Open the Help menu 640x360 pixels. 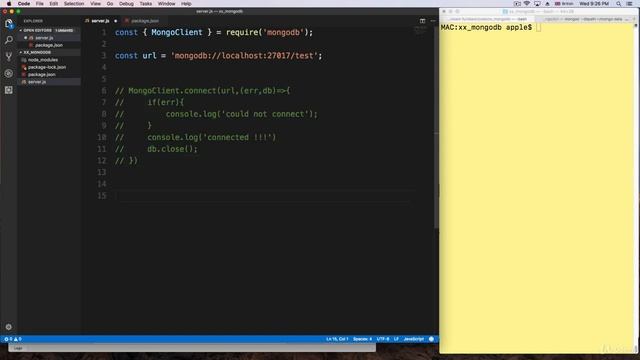186,4
